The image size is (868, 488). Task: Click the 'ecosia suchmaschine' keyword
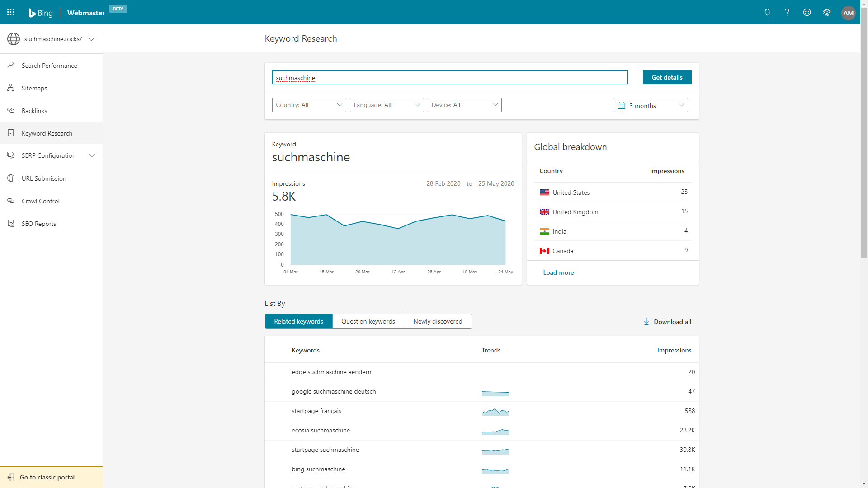(321, 431)
